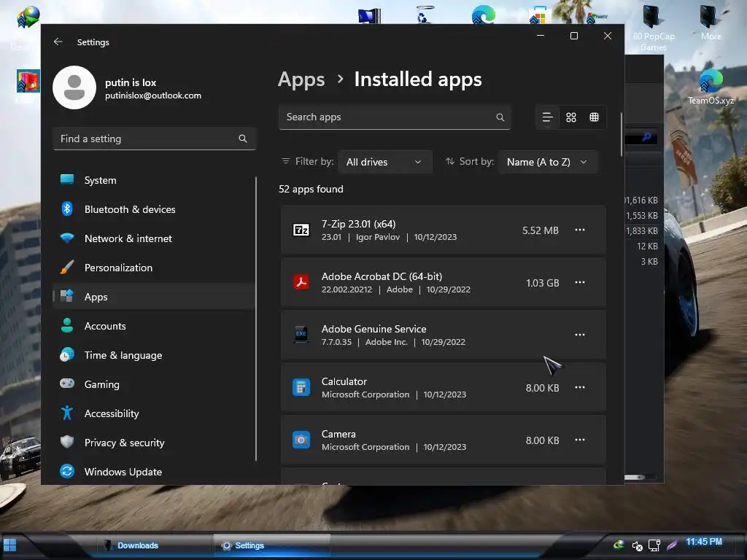Viewport: 747px width, 560px height.
Task: Open Time & language settings
Action: [155, 355]
